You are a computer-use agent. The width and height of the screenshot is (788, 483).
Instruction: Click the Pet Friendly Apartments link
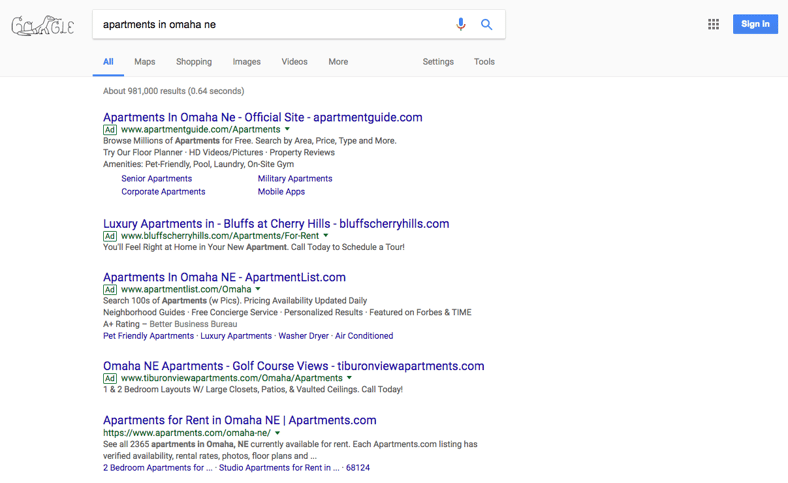(148, 336)
